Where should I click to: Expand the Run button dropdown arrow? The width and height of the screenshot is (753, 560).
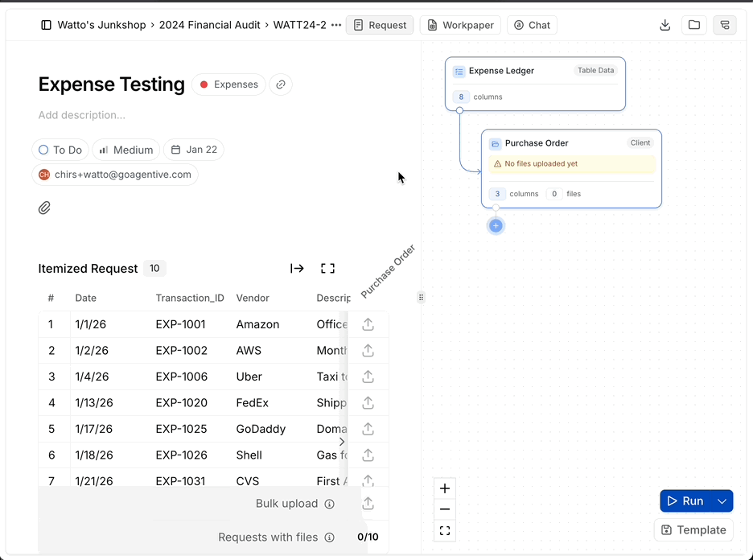click(x=722, y=501)
